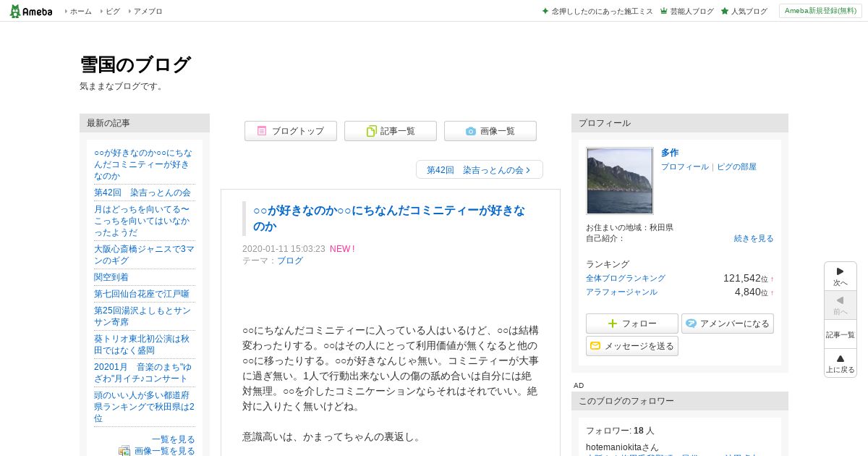This screenshot has height=456, width=868.
Task: Expand profile with 続きを見る
Action: pos(754,238)
